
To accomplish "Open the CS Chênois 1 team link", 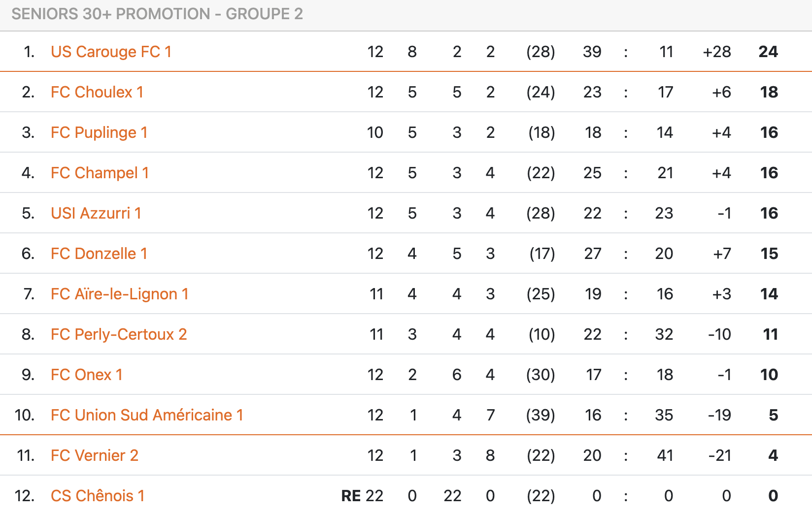I will pos(98,496).
